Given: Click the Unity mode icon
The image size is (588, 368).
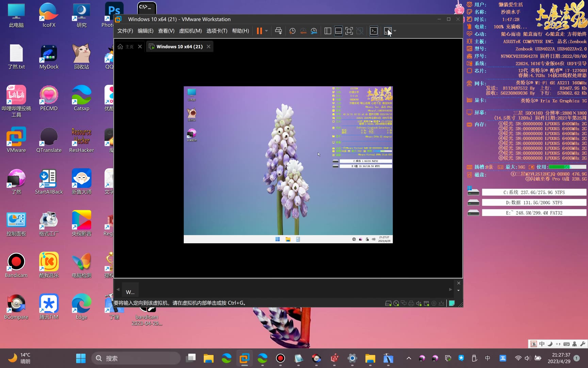Looking at the screenshot, I should (360, 31).
